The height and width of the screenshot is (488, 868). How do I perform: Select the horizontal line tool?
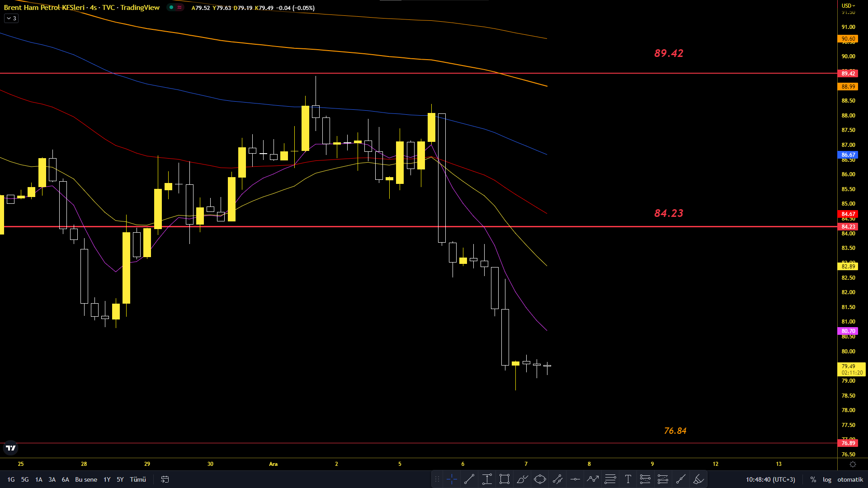point(575,479)
